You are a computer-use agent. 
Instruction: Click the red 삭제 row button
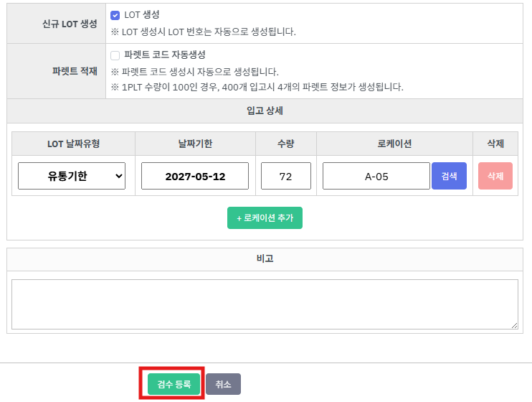click(495, 176)
